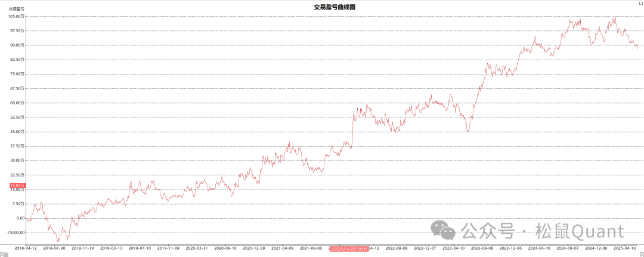Image resolution: width=644 pixels, height=257 pixels.
Task: Click the maximize icon at chart top-right
Action: [640, 3]
